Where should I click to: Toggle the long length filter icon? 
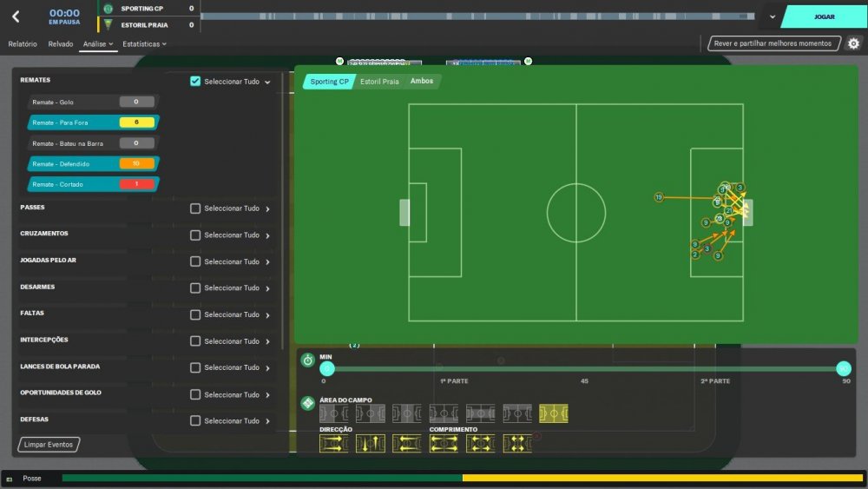click(444, 444)
